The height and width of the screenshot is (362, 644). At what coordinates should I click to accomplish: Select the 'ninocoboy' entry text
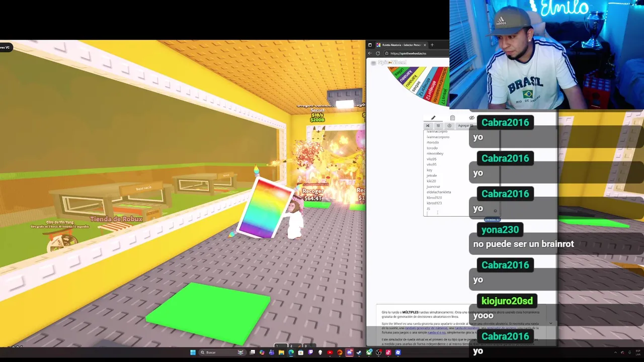(x=435, y=153)
